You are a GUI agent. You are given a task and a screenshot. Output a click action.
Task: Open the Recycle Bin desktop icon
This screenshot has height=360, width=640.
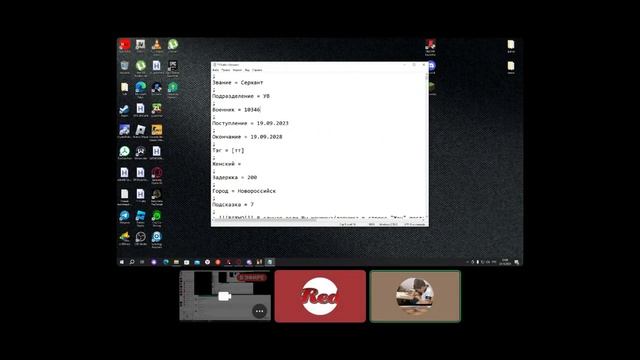(124, 66)
